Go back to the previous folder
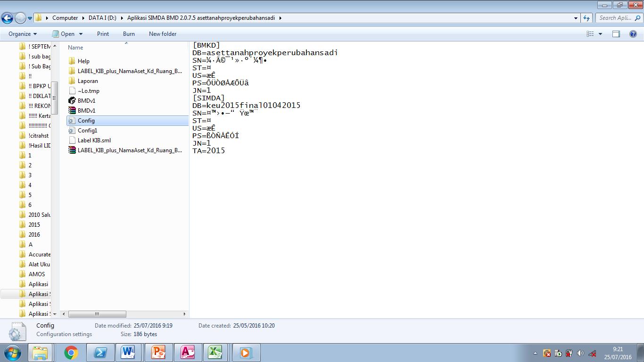The height and width of the screenshot is (362, 644). (x=7, y=18)
